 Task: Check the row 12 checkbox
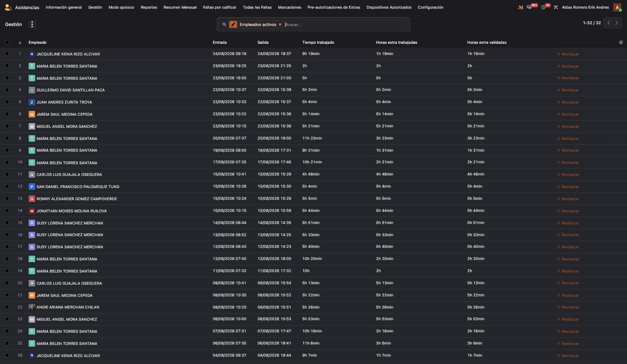coord(7,186)
